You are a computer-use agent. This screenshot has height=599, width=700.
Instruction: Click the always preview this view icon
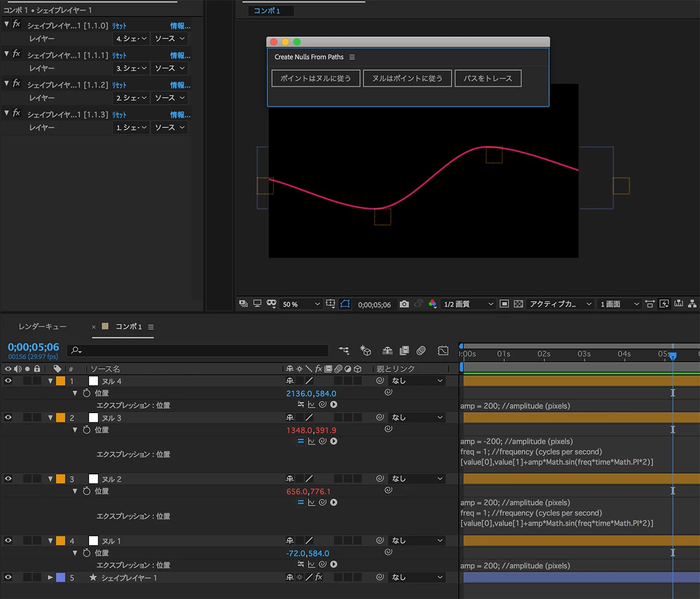(x=243, y=304)
